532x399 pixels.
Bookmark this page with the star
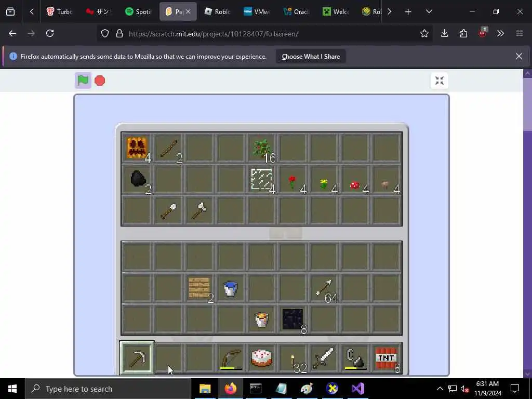click(x=424, y=33)
